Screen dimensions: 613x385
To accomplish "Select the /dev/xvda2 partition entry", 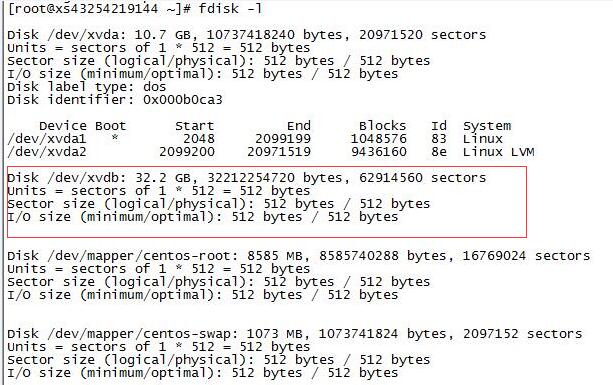I will [x=271, y=152].
